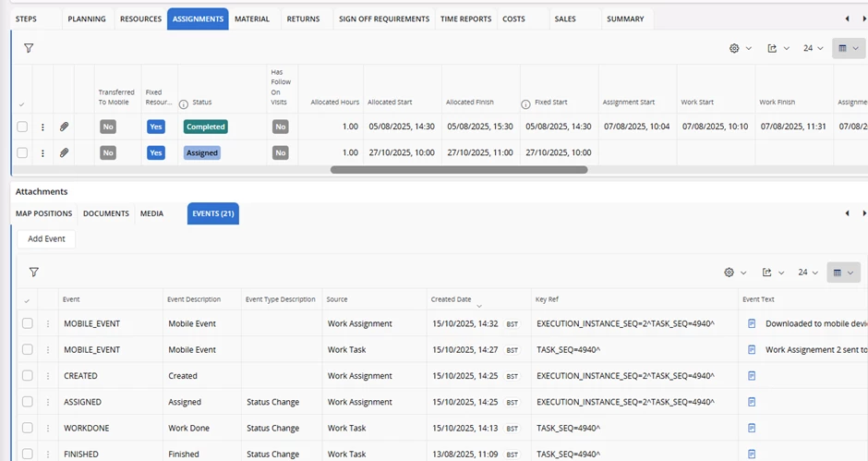868x461 pixels.
Task: Change assignments page size from 24
Action: click(x=813, y=48)
